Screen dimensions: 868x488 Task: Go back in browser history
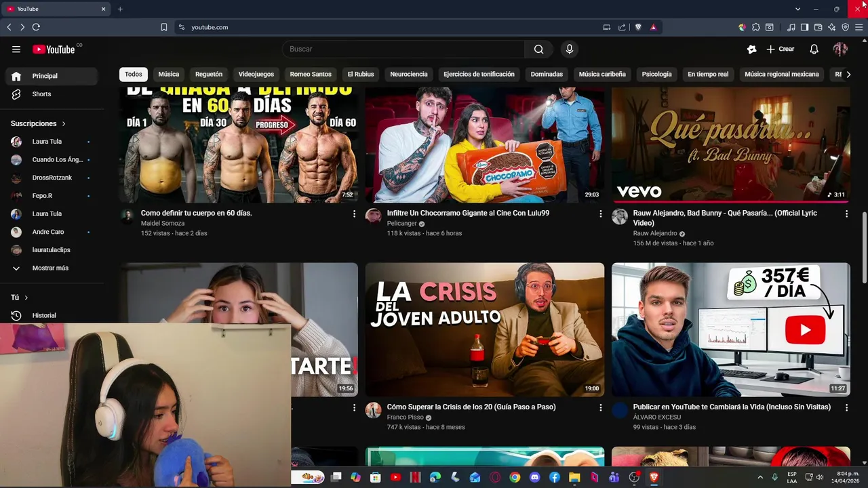tap(9, 27)
